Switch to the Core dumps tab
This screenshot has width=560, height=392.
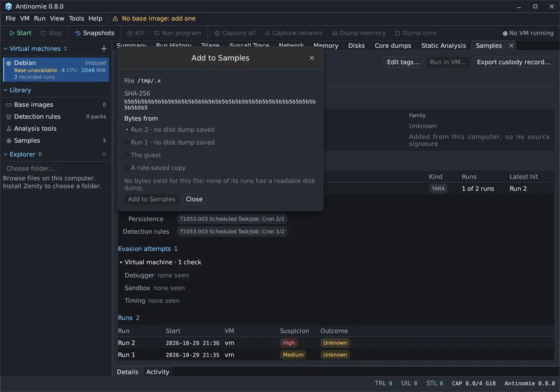coord(393,46)
